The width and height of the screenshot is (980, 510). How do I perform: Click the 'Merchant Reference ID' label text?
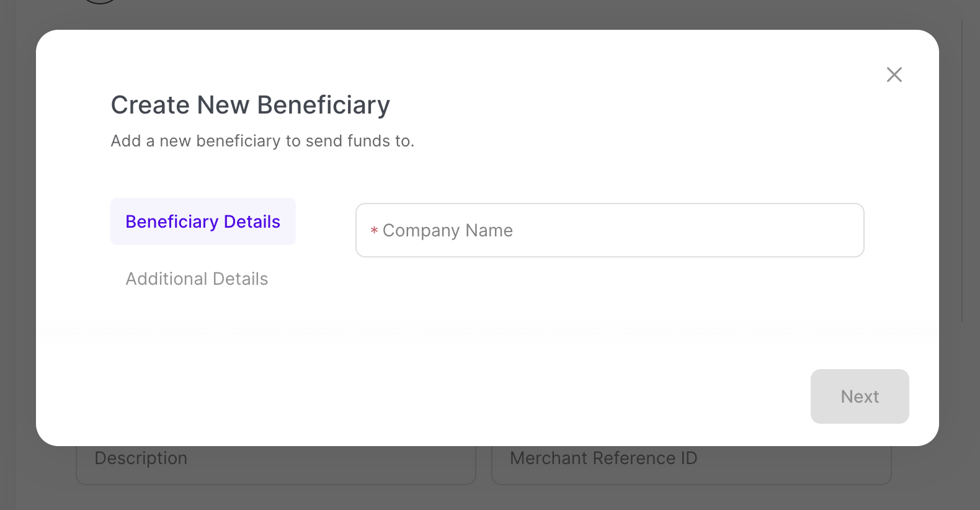tap(603, 459)
